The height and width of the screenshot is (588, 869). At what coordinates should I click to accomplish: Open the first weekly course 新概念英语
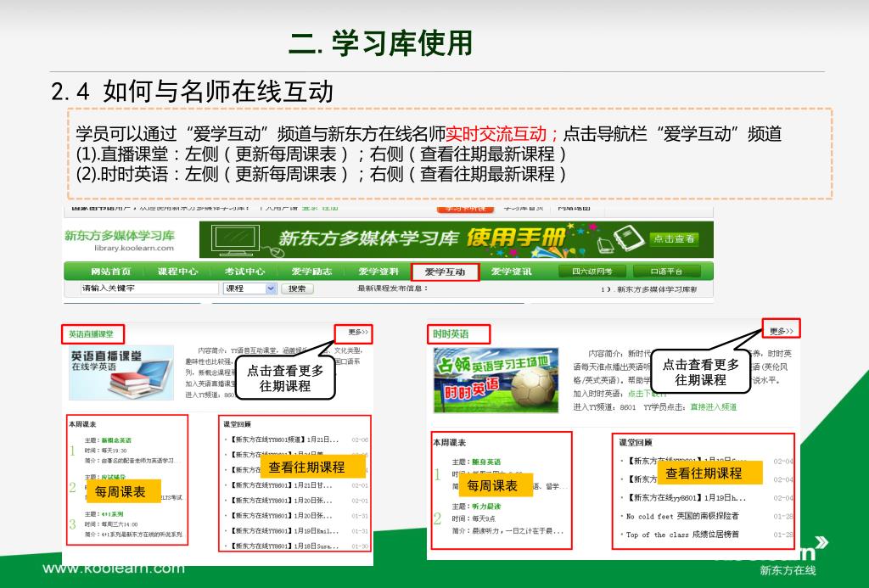pos(116,440)
